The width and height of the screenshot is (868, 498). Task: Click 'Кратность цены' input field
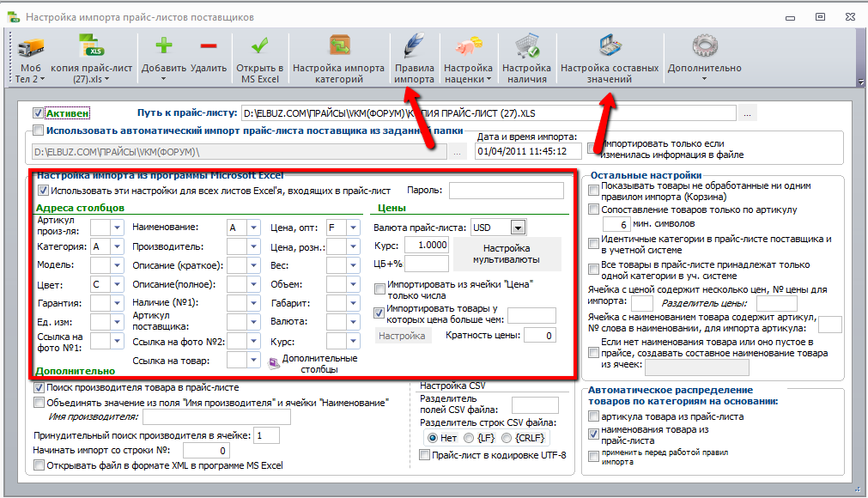540,336
